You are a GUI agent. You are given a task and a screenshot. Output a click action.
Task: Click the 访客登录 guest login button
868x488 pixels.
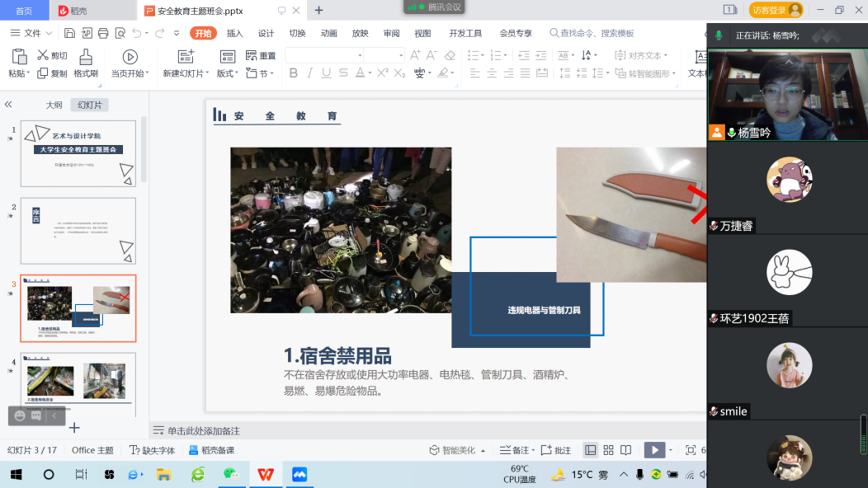coord(775,10)
